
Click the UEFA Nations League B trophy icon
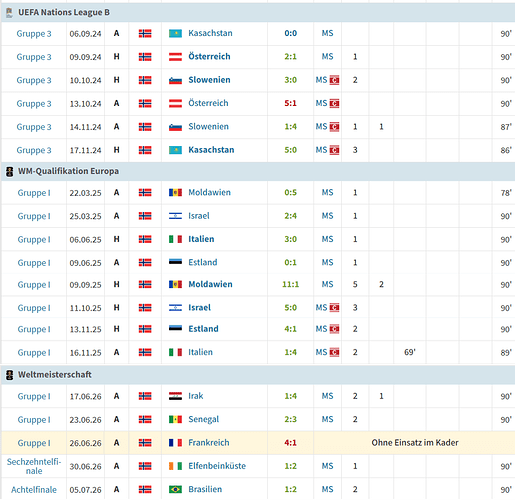[9, 13]
